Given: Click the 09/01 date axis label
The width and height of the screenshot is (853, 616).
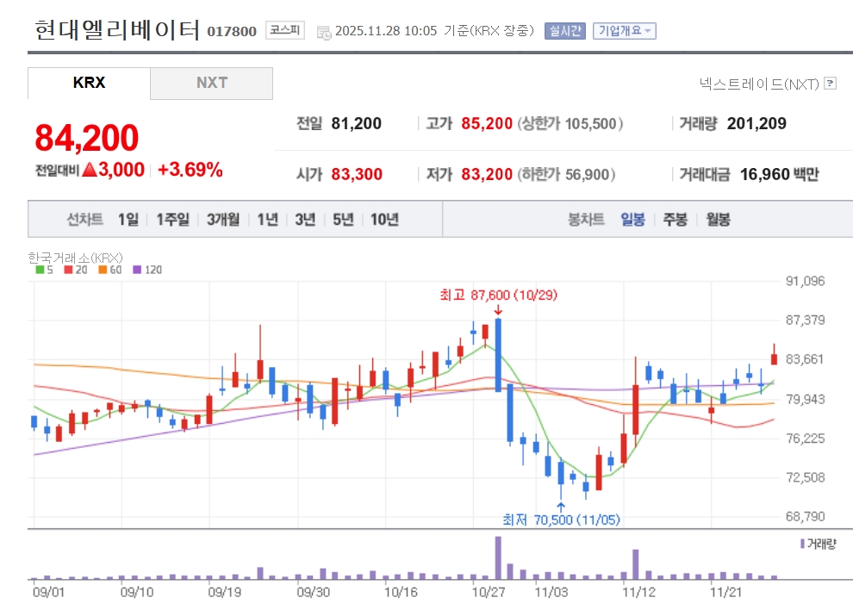Looking at the screenshot, I should pyautogui.click(x=48, y=592).
